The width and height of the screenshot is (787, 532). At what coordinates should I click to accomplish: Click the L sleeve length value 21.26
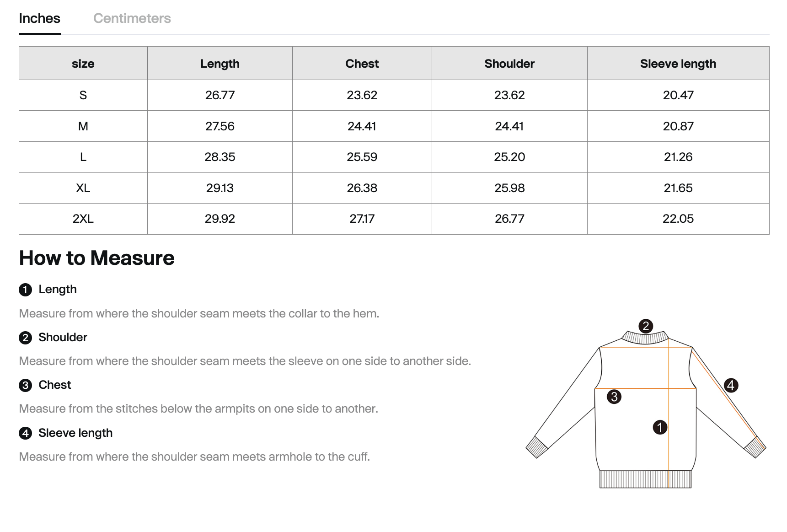(678, 157)
